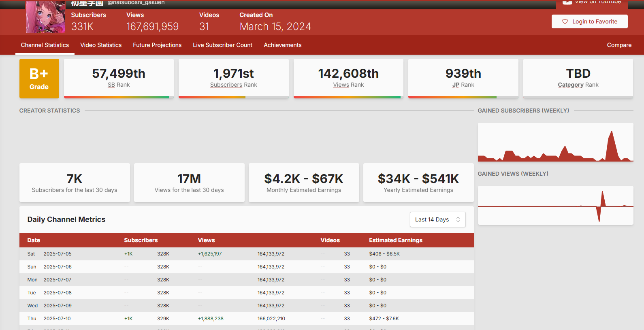Click the $4.2K - $67K monthly earnings card
The width and height of the screenshot is (644, 330).
[304, 183]
